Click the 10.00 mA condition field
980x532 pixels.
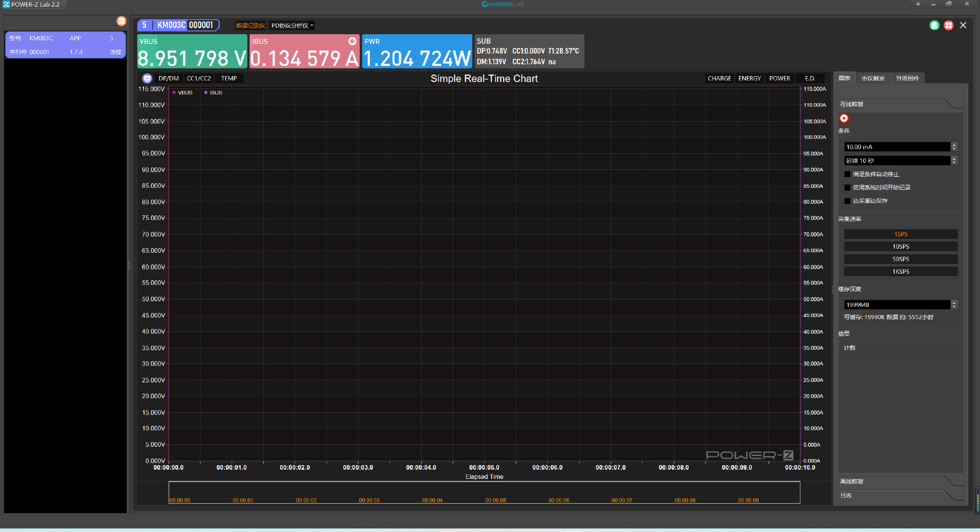point(896,147)
